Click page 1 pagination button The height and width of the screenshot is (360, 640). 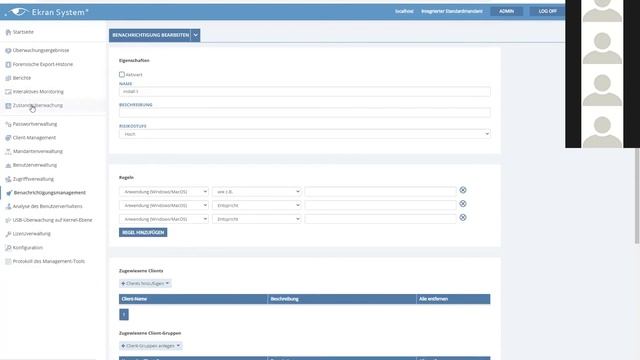[x=124, y=314]
